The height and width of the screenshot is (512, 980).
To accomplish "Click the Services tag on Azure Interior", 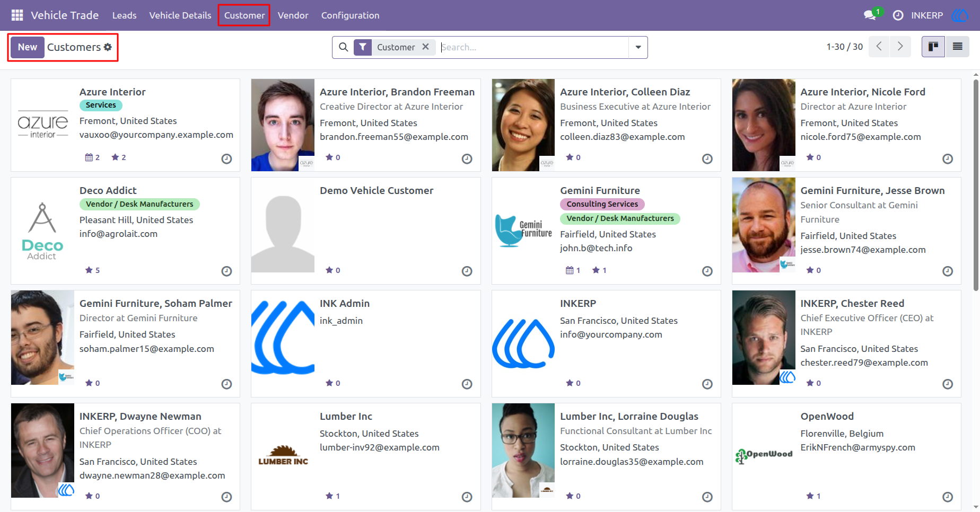I will [101, 105].
